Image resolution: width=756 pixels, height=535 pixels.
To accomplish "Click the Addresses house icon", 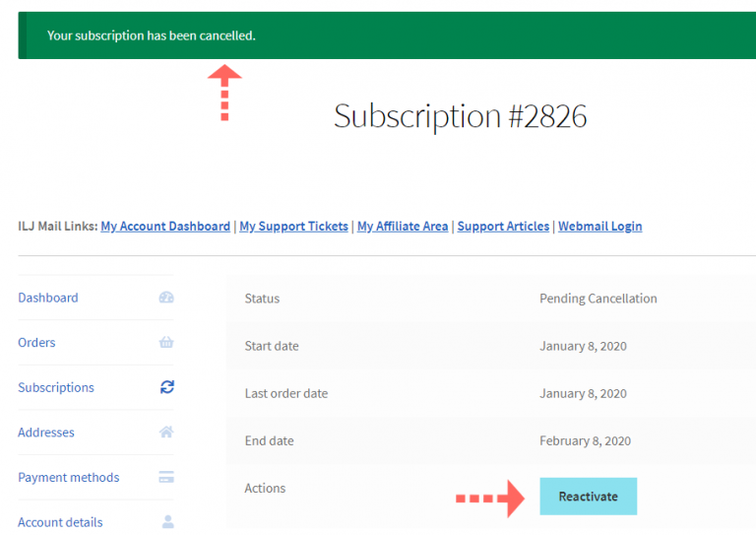I will click(x=166, y=433).
